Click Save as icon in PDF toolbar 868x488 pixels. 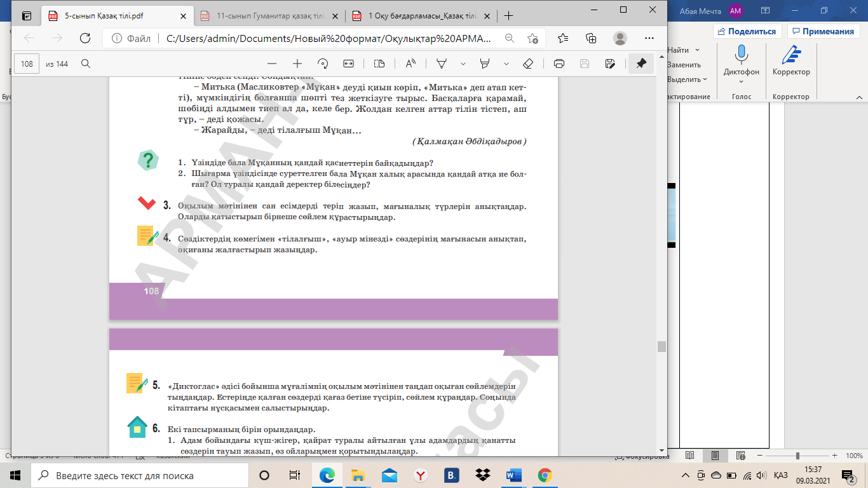point(610,64)
